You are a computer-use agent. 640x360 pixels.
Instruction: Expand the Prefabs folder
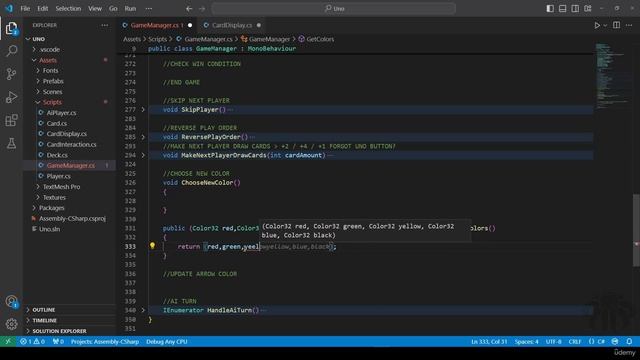point(53,81)
